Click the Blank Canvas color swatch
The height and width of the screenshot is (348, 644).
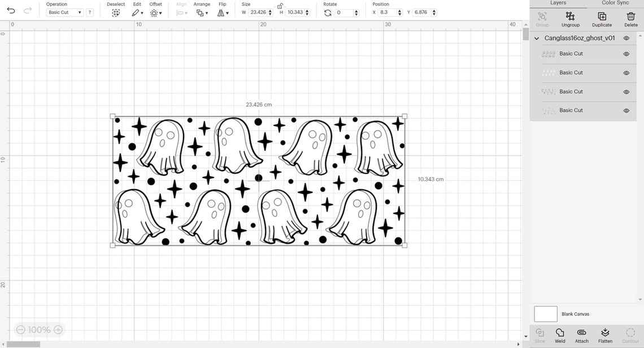545,314
